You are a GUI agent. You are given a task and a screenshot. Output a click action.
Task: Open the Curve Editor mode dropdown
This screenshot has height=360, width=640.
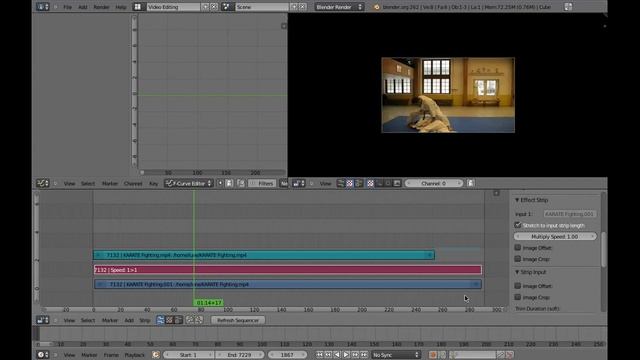tap(189, 184)
